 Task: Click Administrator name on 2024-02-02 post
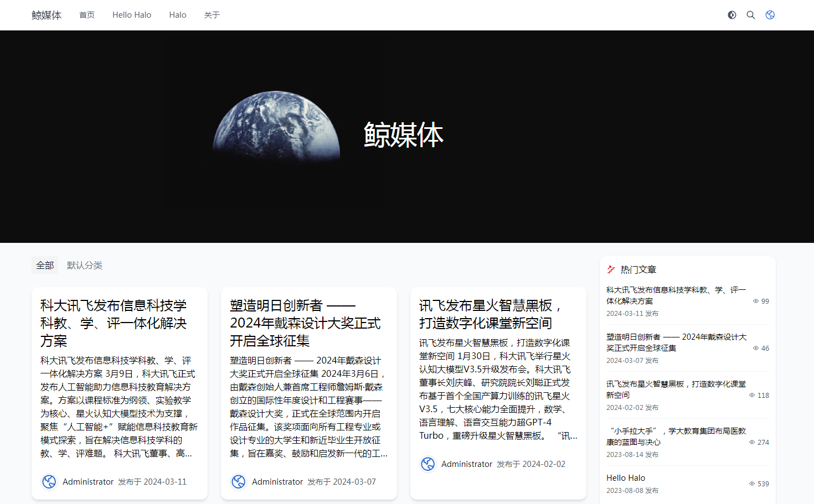467,464
